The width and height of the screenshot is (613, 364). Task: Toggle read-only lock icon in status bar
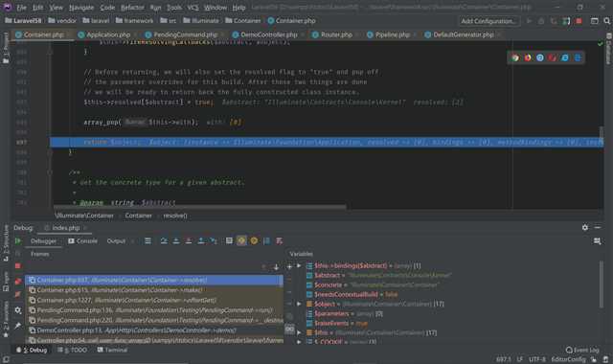tap(594, 359)
